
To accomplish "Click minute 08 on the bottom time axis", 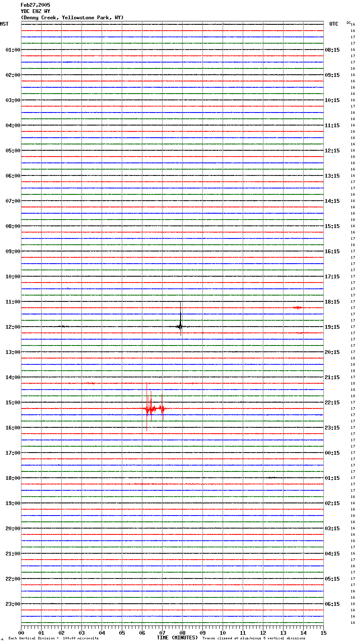I will 182,633.
